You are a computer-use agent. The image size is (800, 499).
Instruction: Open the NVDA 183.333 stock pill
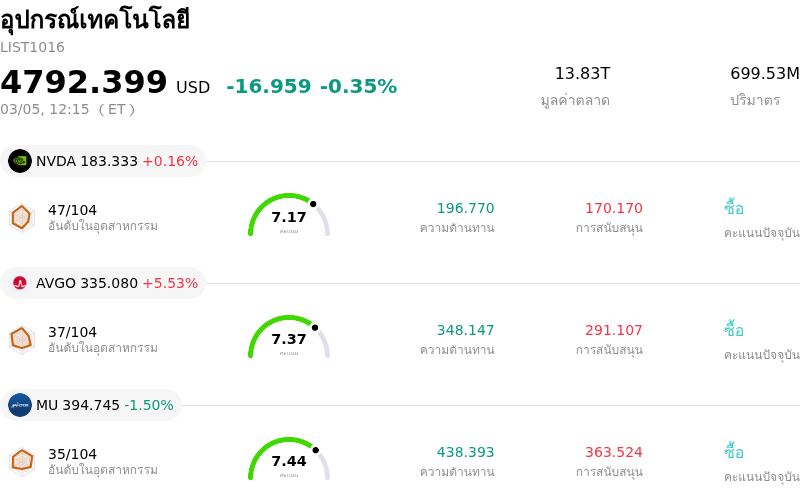104,161
